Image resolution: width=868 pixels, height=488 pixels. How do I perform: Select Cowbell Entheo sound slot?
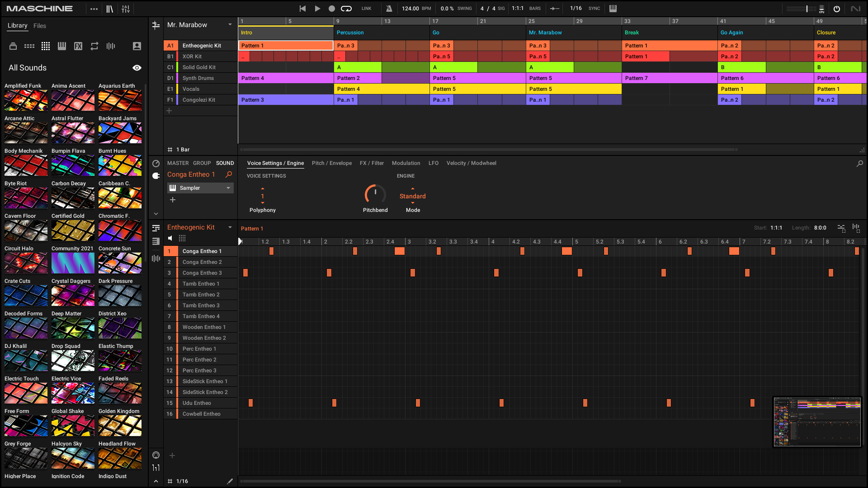pos(200,414)
